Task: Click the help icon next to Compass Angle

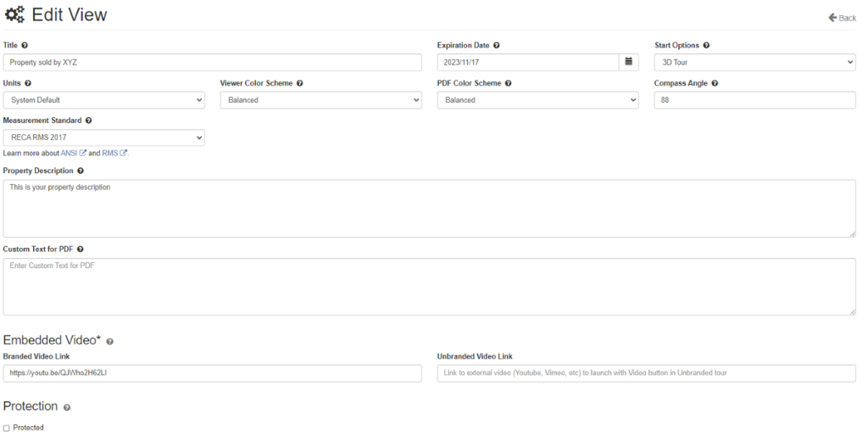Action: tap(715, 83)
